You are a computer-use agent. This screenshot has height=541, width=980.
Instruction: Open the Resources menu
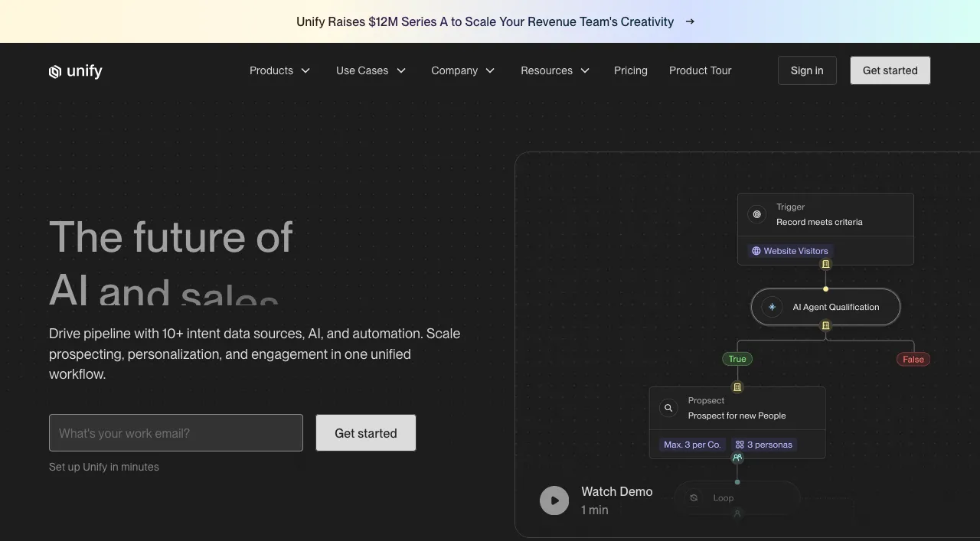[x=556, y=70]
